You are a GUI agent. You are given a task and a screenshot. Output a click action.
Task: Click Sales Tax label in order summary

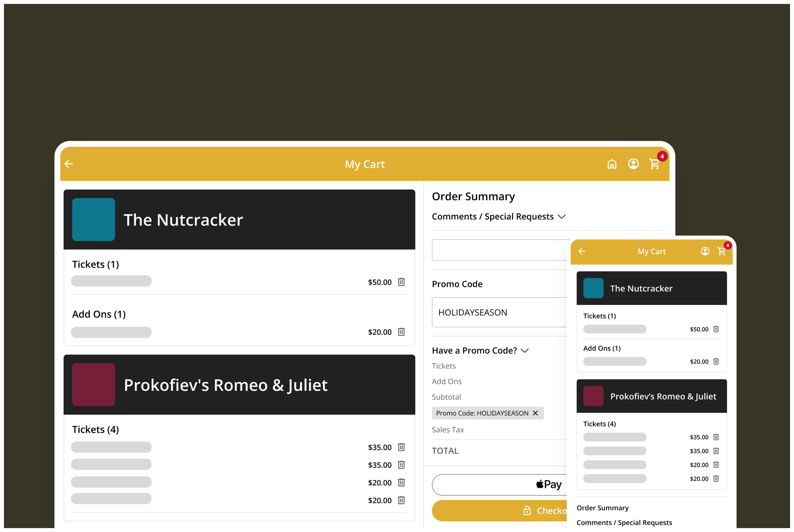[x=447, y=429]
